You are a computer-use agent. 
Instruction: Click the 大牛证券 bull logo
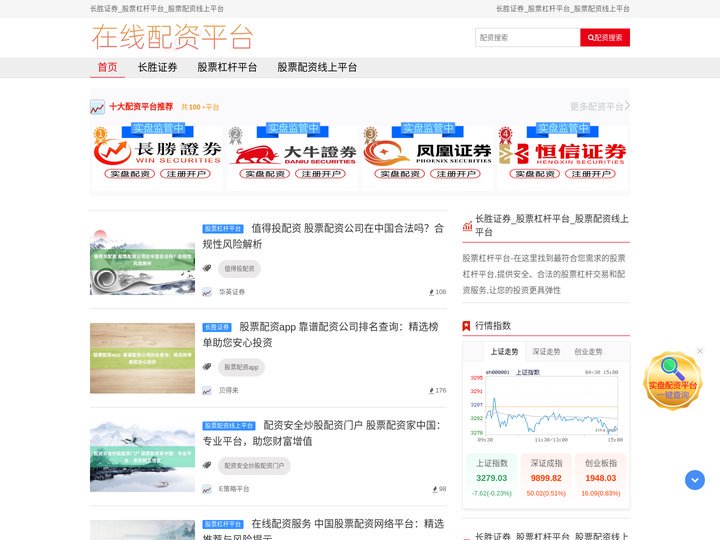[293, 154]
